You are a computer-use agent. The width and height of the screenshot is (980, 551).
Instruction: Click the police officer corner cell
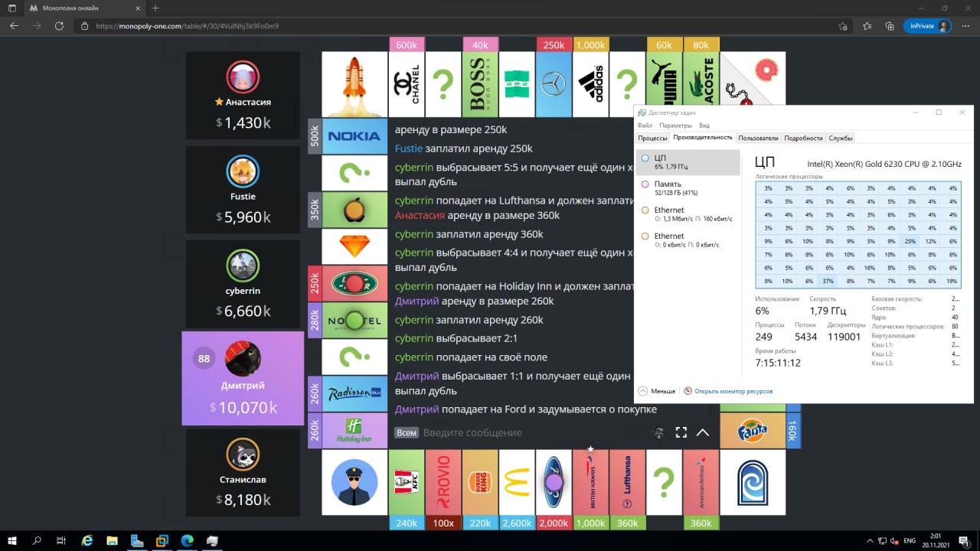point(354,482)
